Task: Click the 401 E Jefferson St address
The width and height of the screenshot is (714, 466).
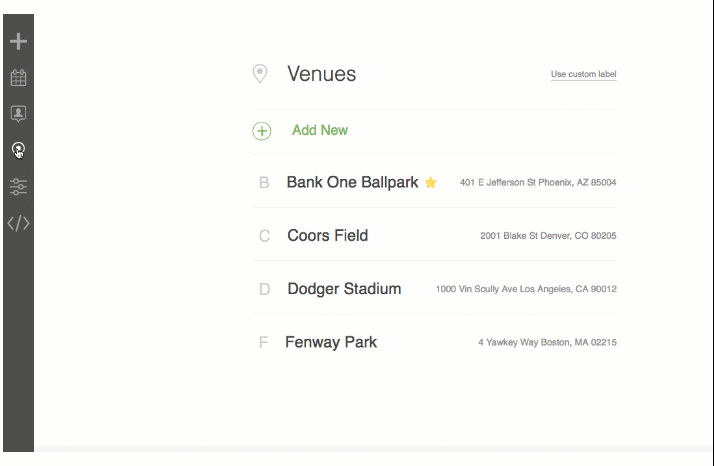Action: [x=538, y=183]
